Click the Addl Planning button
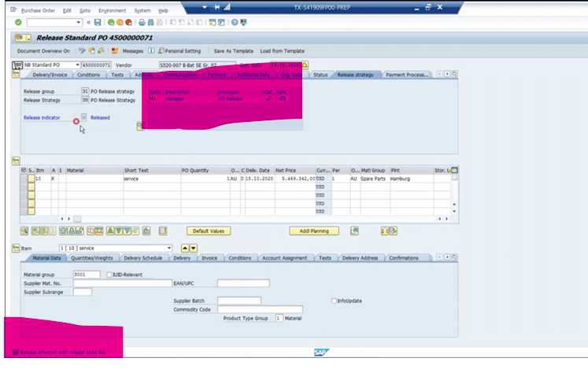The height and width of the screenshot is (384, 588). click(314, 231)
